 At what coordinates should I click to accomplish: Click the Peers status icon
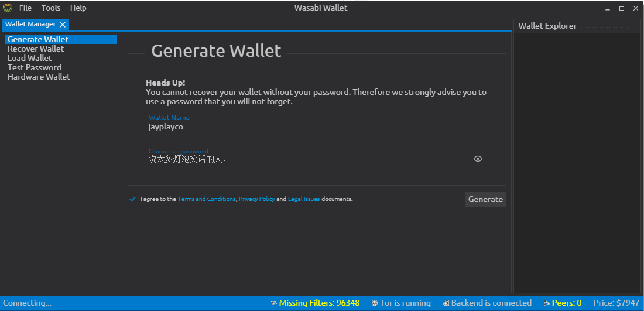(x=546, y=303)
